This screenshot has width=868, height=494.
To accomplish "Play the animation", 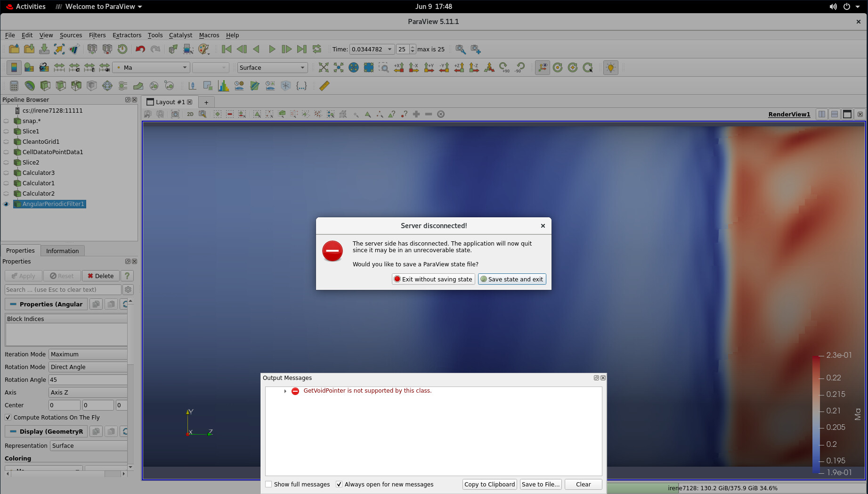I will pyautogui.click(x=272, y=49).
